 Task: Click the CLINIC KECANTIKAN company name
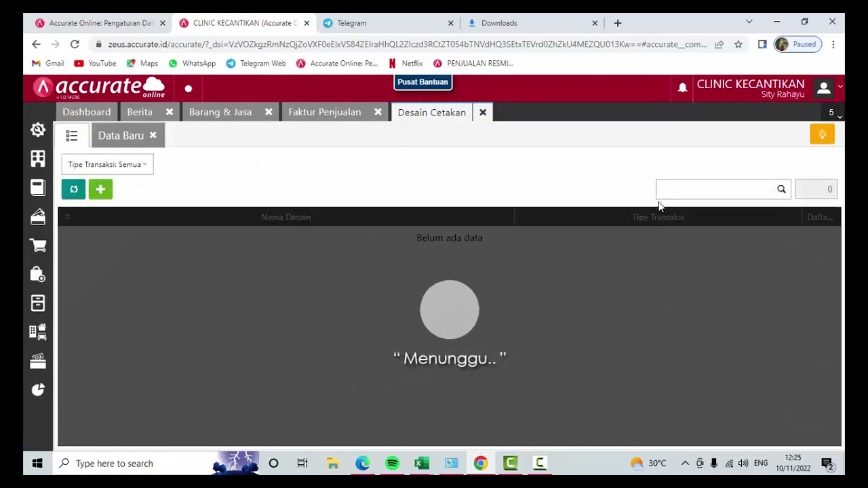coord(751,84)
